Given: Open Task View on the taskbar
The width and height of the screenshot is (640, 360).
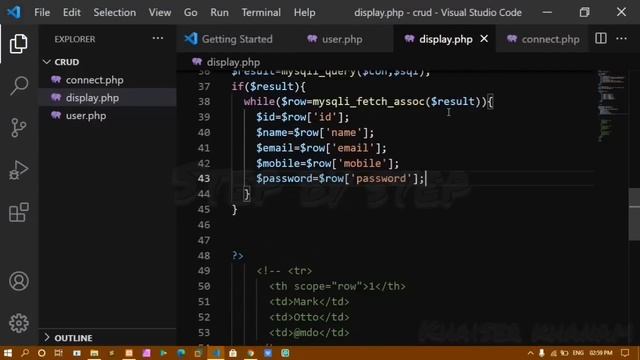Looking at the screenshot, I should point(59,353).
